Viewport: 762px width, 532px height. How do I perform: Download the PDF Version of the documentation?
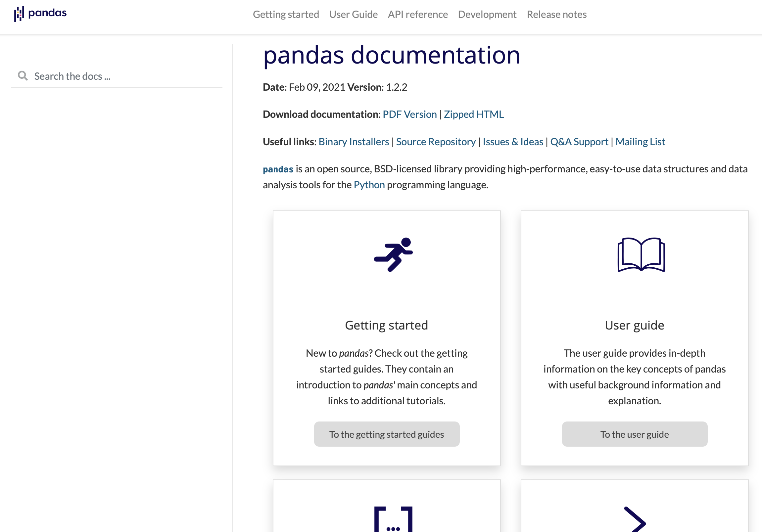(x=409, y=114)
